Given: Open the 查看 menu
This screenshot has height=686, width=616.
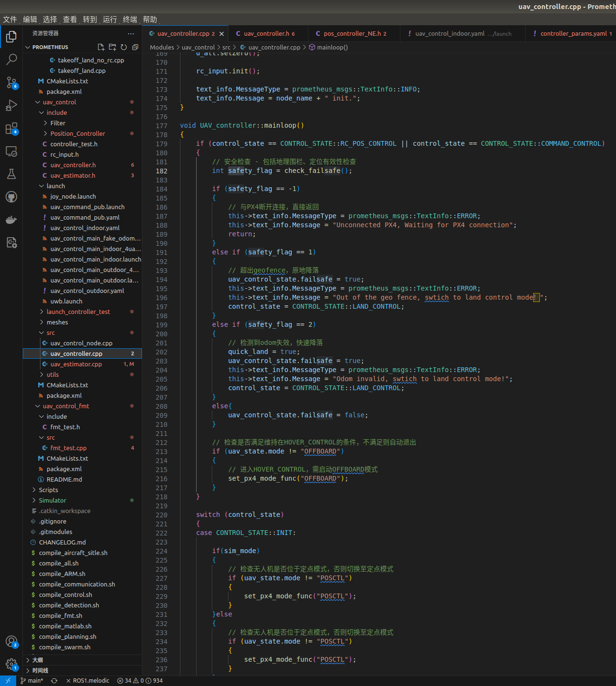Looking at the screenshot, I should click(70, 20).
